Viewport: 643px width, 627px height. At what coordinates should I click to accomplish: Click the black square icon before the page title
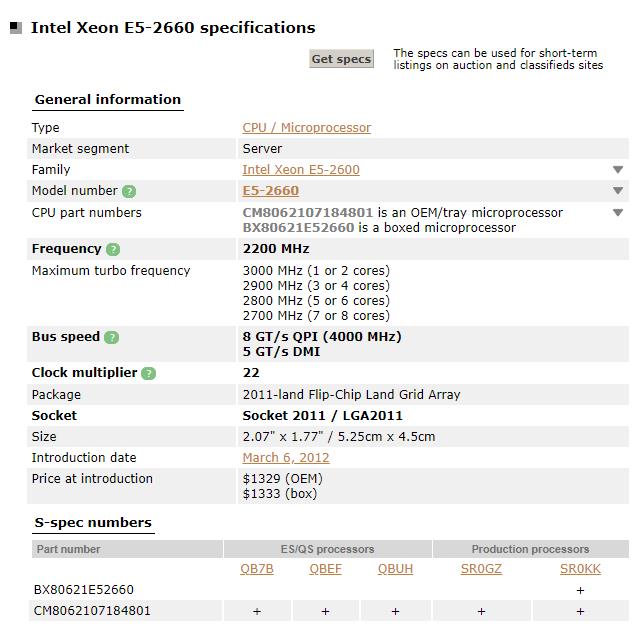point(16,28)
